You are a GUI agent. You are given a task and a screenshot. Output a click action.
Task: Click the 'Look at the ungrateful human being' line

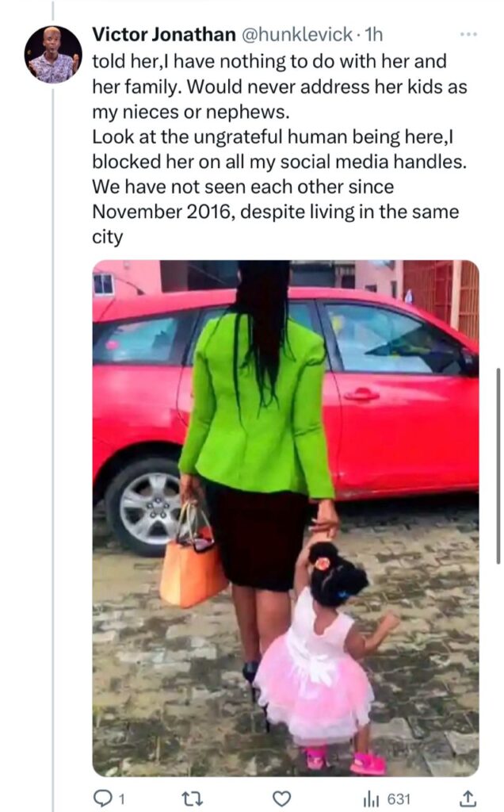click(273, 137)
